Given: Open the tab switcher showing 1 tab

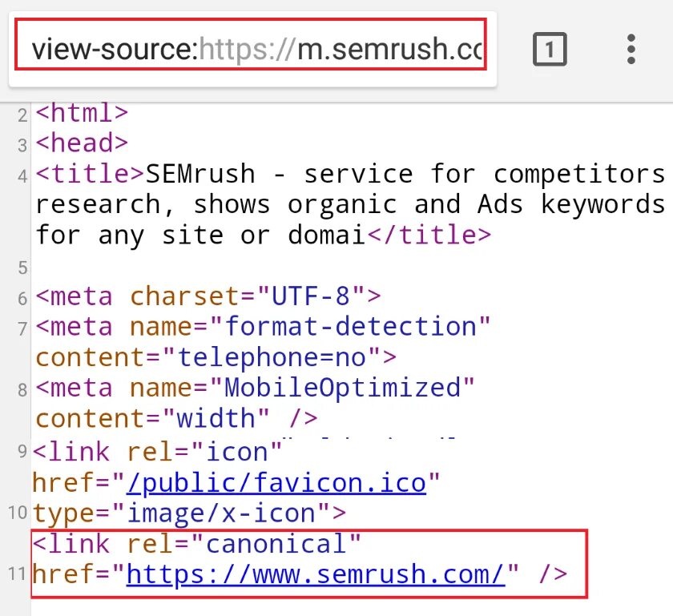Looking at the screenshot, I should click(x=549, y=50).
